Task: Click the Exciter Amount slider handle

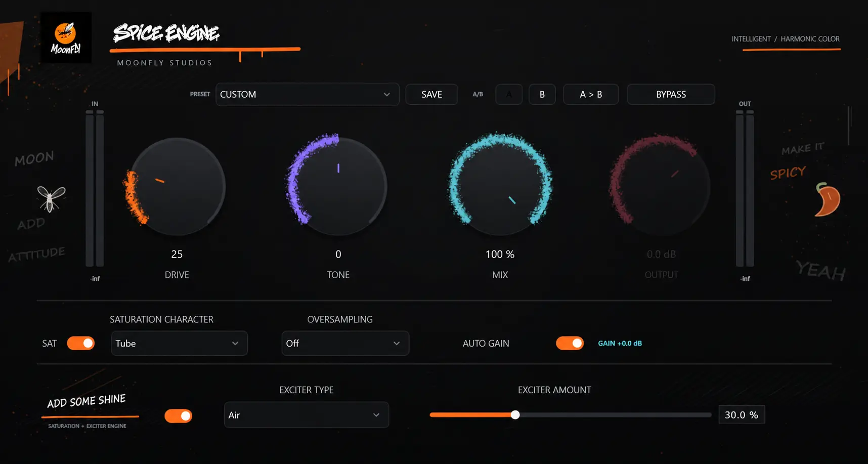Action: click(515, 415)
